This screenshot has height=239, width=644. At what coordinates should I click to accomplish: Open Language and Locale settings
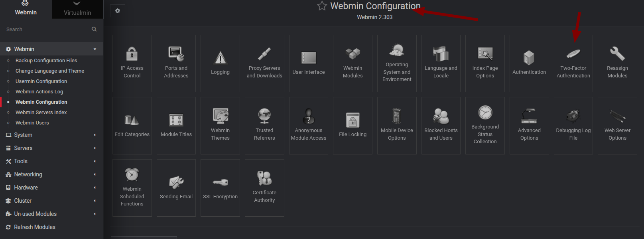(441, 63)
